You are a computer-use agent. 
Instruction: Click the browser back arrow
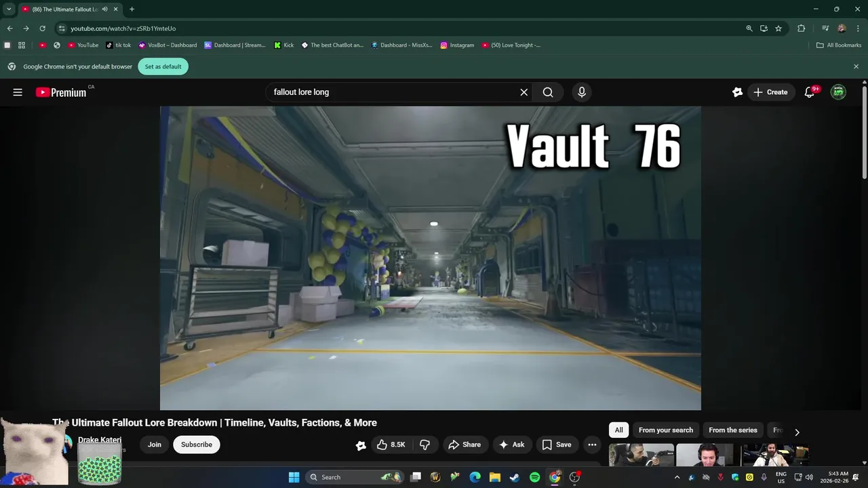click(9, 28)
